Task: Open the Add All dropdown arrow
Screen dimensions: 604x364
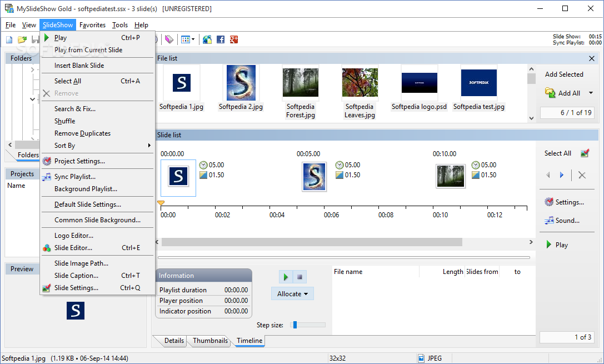Action: click(x=591, y=93)
